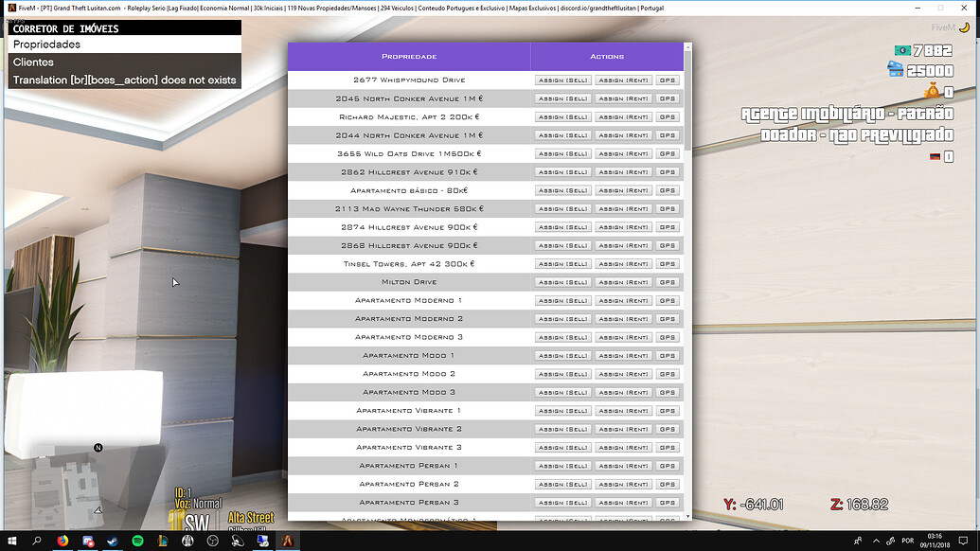Select the untranslated boss_action menu entry
Viewport: 980px width, 551px height.
(x=124, y=80)
